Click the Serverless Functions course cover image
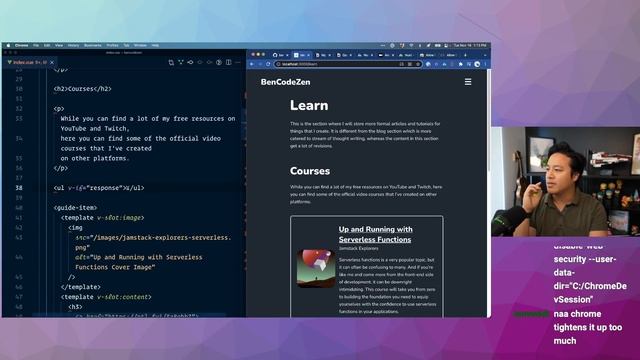The height and width of the screenshot is (360, 640). 316,269
